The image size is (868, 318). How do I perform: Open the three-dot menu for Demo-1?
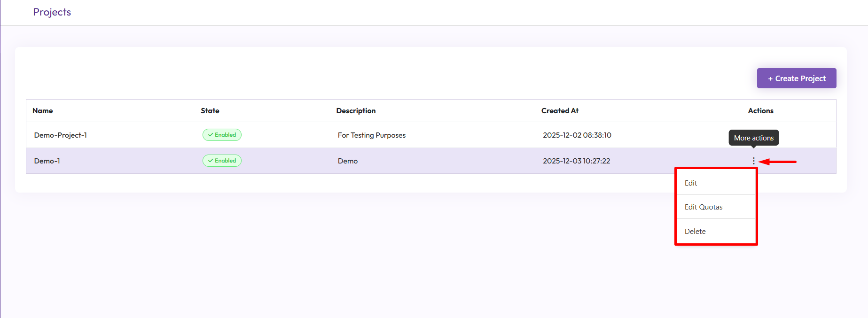[753, 161]
